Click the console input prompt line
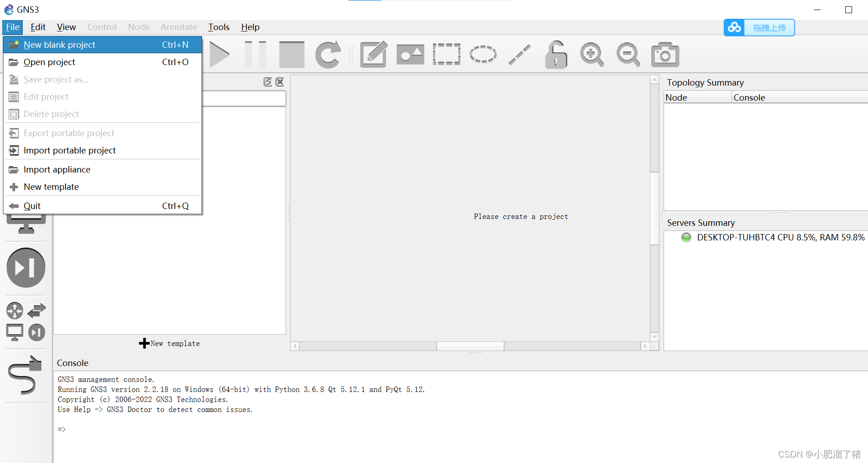The height and width of the screenshot is (463, 868). [x=62, y=429]
